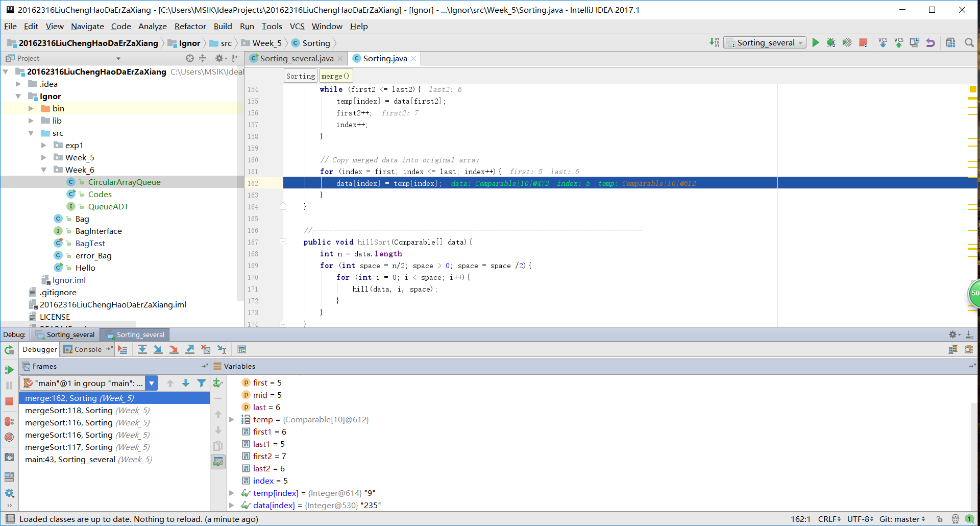Click UTF-8 encoding selector
The width and height of the screenshot is (980, 526).
(x=861, y=519)
